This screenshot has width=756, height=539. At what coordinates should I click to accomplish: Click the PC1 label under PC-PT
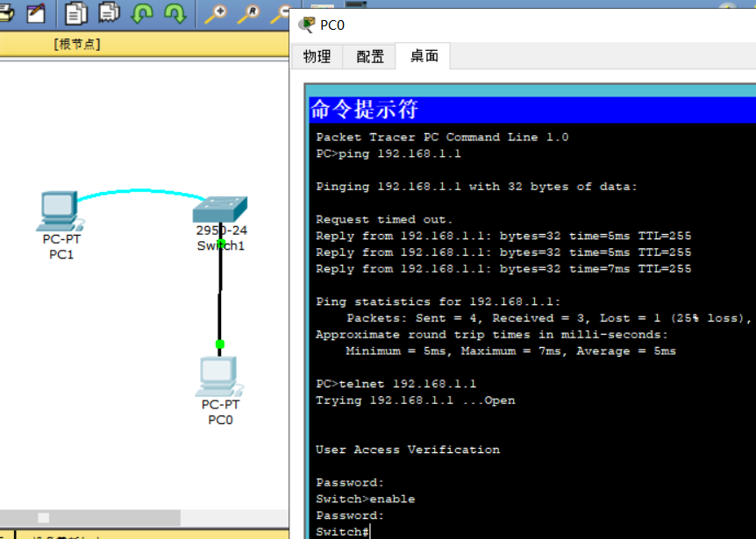pyautogui.click(x=61, y=254)
